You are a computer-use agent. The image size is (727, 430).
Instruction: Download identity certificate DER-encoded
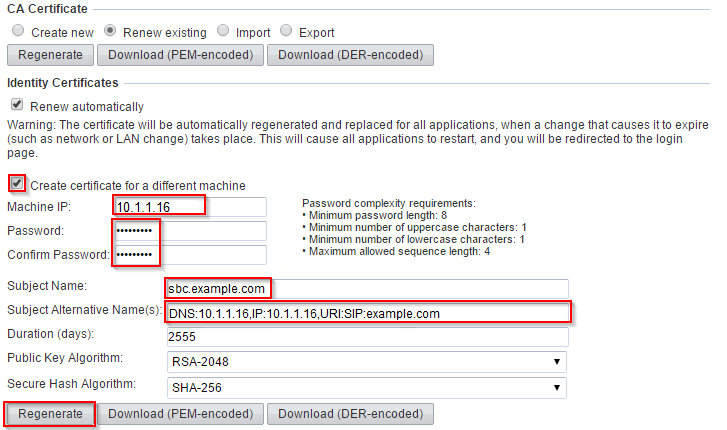tap(351, 414)
